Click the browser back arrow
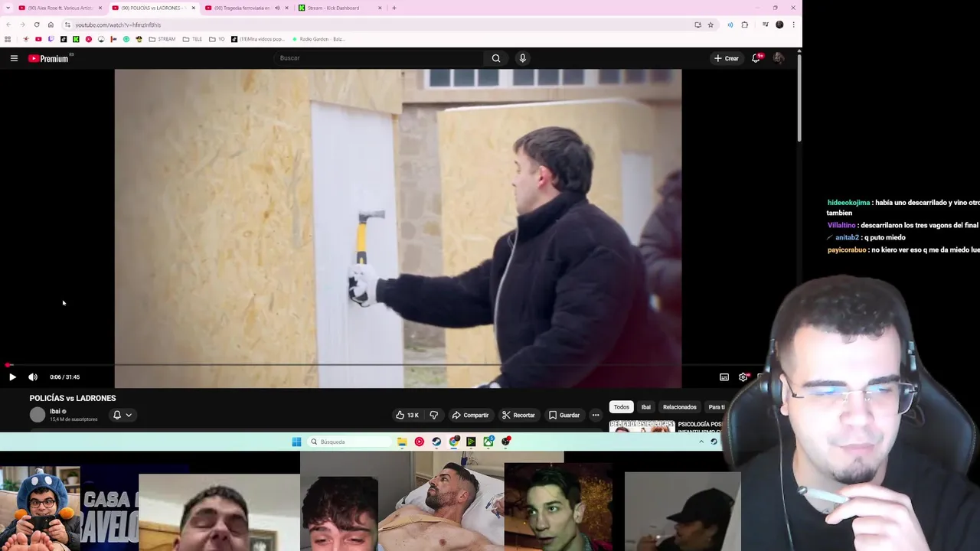The image size is (980, 551). 8,24
